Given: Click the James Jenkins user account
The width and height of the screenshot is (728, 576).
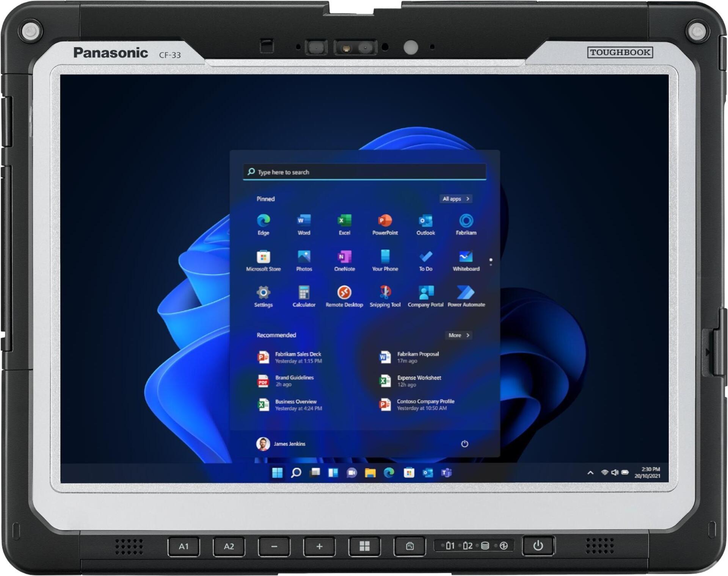Looking at the screenshot, I should click(281, 444).
